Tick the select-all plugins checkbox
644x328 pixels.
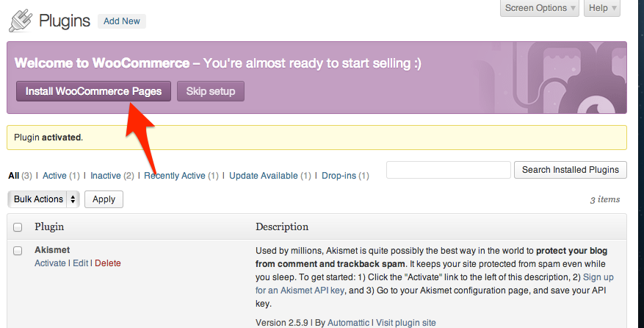pyautogui.click(x=18, y=227)
